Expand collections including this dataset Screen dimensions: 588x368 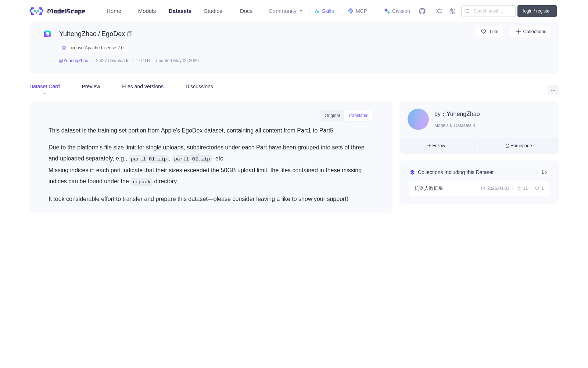pyautogui.click(x=544, y=172)
